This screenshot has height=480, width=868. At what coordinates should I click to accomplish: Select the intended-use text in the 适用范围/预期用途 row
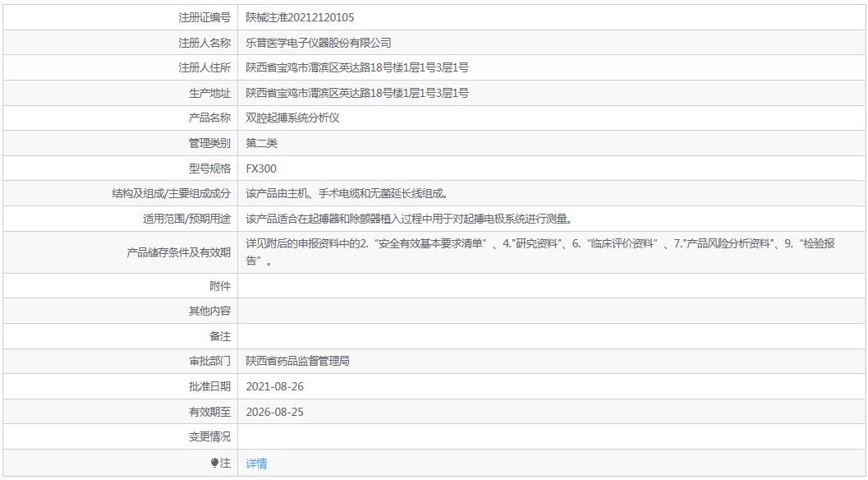(x=408, y=219)
